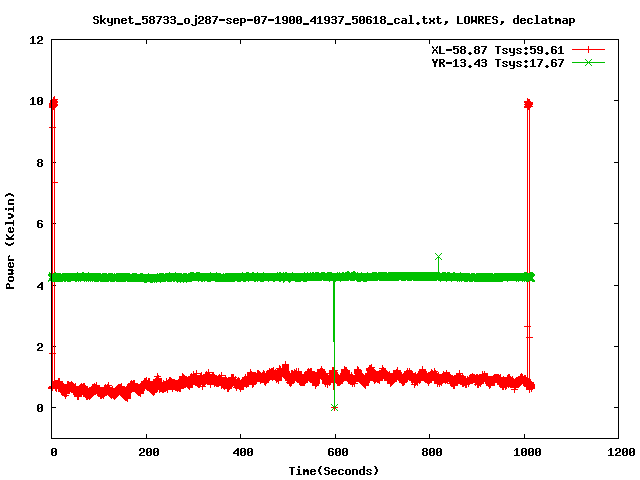Screen dimensions: 640x480
Task: Click the x-axis tick label 1200
Action: [x=621, y=452]
